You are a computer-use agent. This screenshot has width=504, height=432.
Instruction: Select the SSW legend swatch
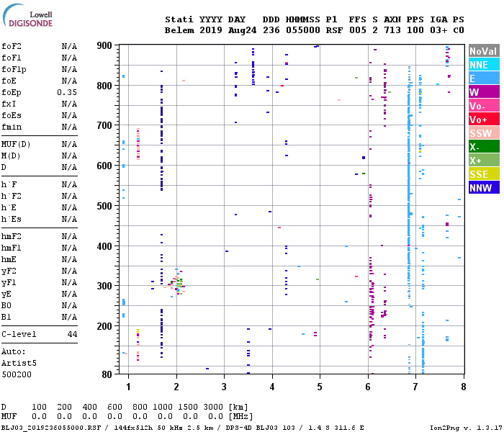tap(484, 133)
